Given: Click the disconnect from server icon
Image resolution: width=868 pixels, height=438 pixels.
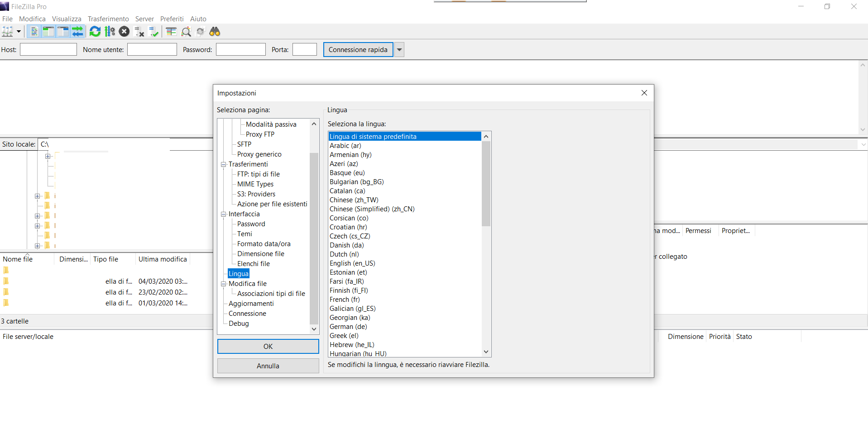Looking at the screenshot, I should [139, 32].
